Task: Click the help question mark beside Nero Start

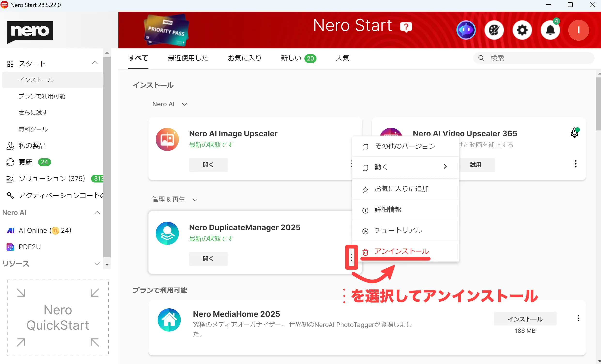Action: (406, 26)
